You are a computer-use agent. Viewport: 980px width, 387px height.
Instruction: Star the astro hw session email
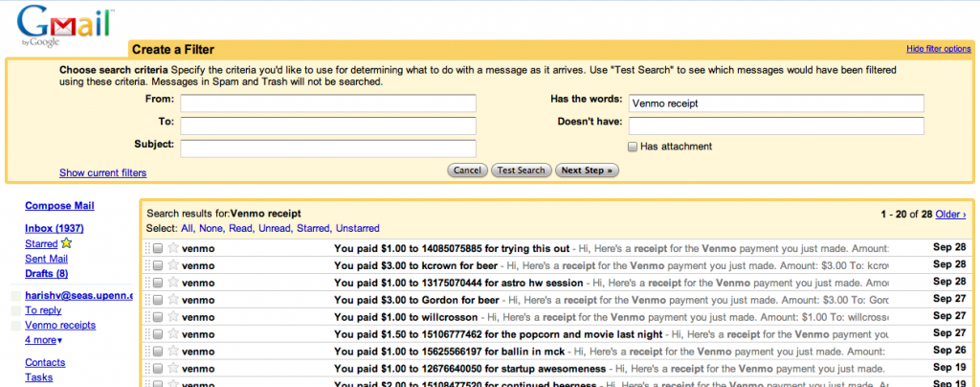point(174,283)
